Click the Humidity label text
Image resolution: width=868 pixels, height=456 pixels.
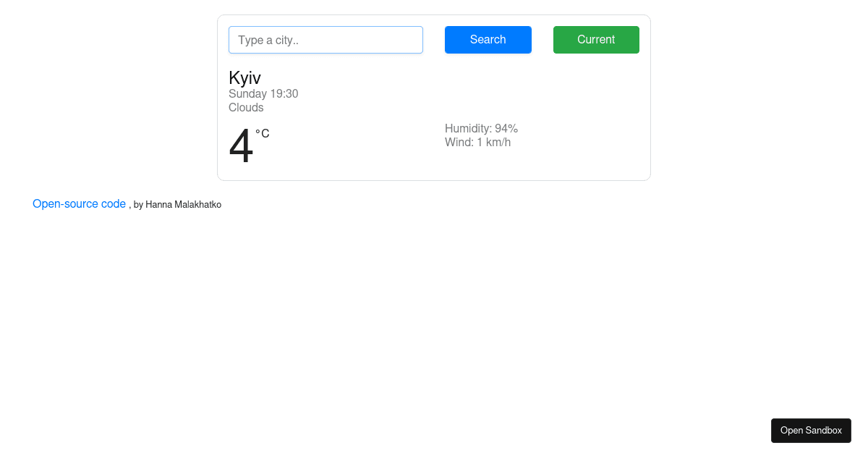click(467, 129)
